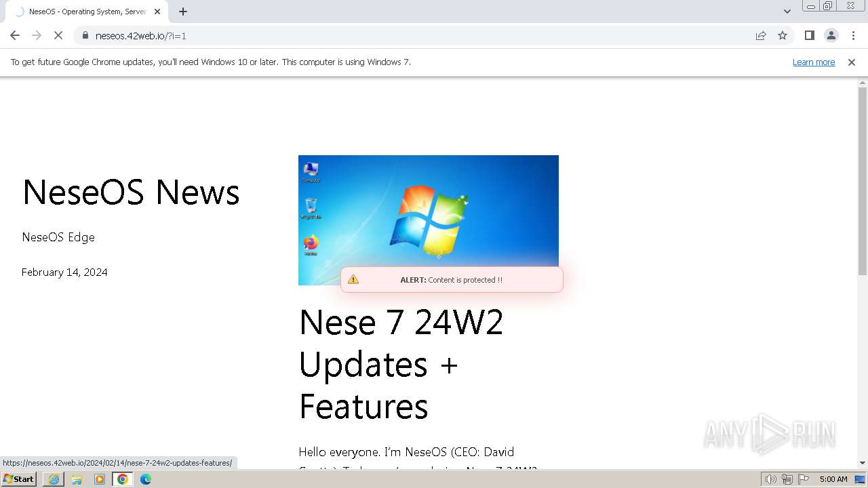This screenshot has height=488, width=868.
Task: Open a new tab
Action: (x=183, y=12)
